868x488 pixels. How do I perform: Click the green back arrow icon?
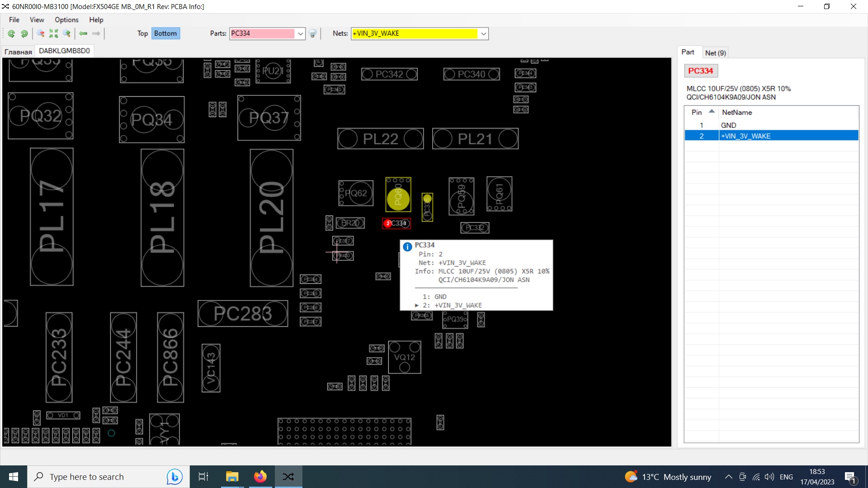click(x=83, y=33)
